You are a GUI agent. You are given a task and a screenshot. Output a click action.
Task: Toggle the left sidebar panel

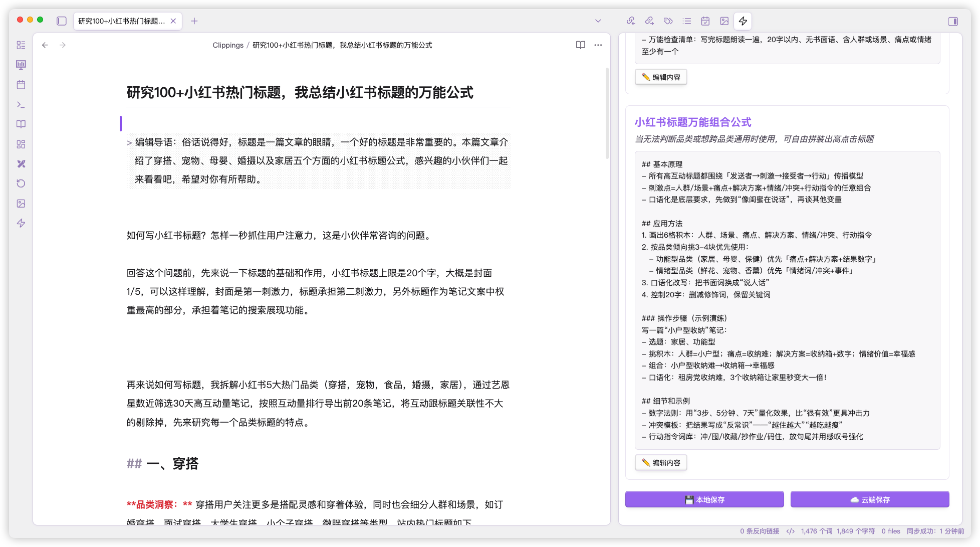(62, 21)
